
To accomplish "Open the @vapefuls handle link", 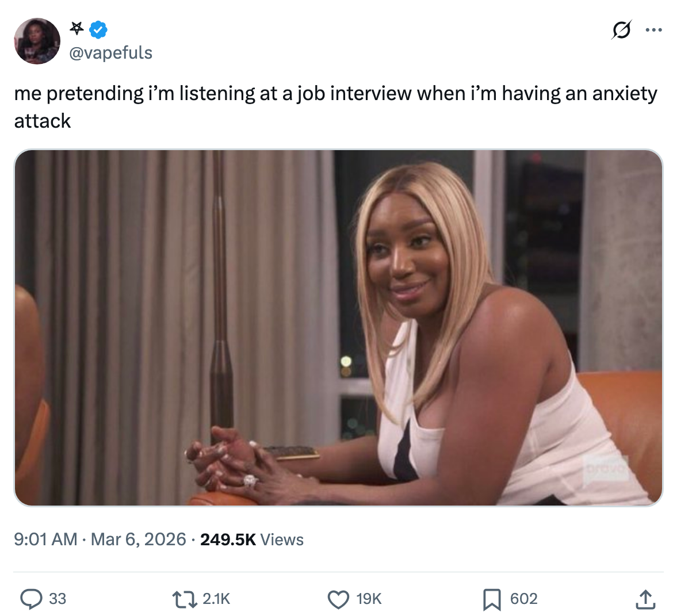I will tap(111, 53).
